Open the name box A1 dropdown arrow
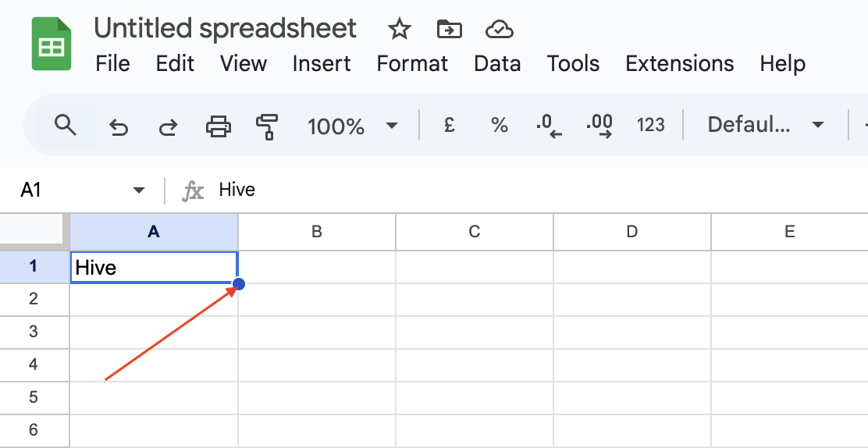The height and width of the screenshot is (448, 868). [138, 190]
